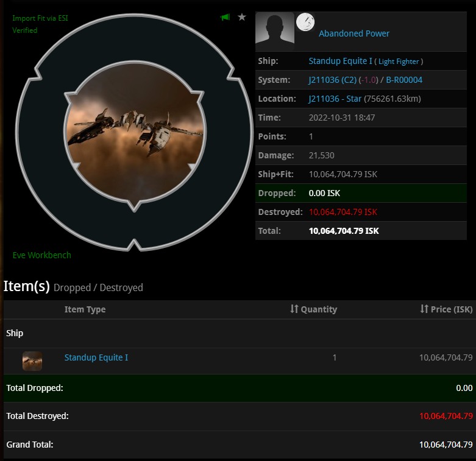Click the Verified status text

pyautogui.click(x=25, y=30)
